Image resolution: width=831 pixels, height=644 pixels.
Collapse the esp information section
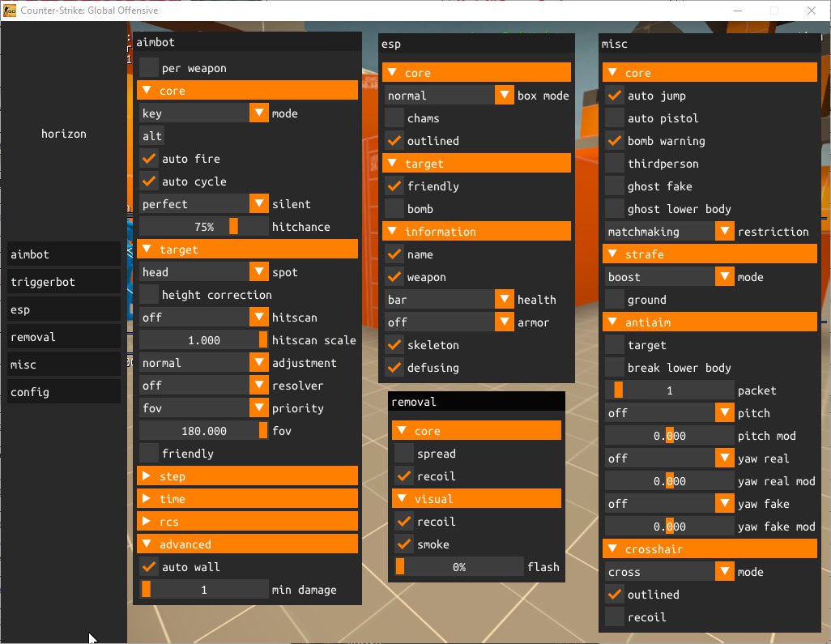click(x=476, y=232)
